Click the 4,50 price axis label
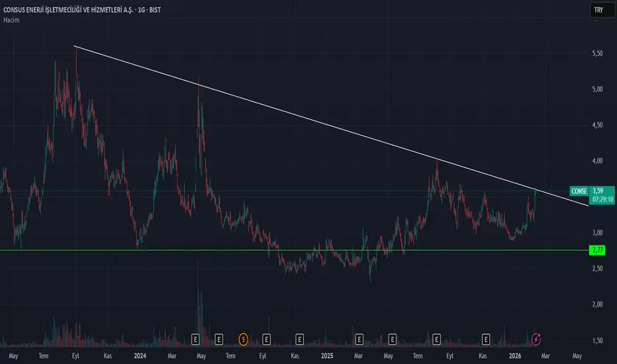This screenshot has height=364, width=617. [597, 125]
